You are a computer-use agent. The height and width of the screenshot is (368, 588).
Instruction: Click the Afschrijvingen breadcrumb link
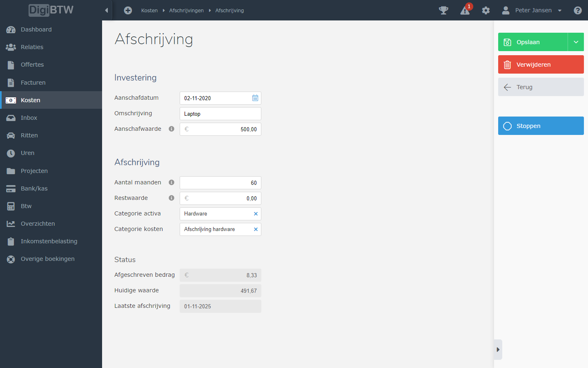[x=186, y=11]
